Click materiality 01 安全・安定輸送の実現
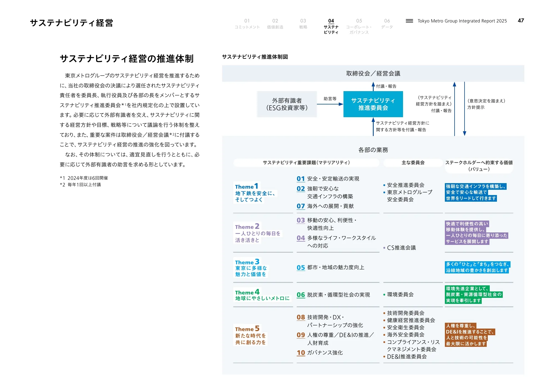Viewport: 554px width, 392px height. (328, 179)
